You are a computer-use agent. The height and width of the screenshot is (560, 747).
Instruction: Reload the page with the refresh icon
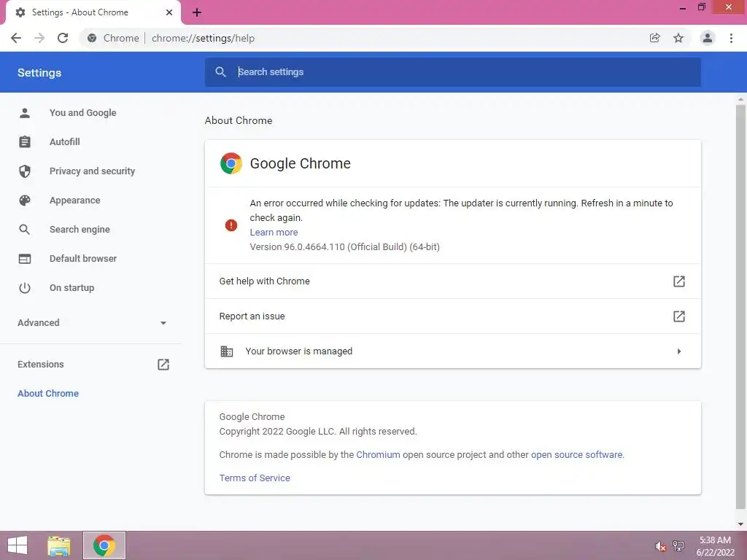point(63,38)
